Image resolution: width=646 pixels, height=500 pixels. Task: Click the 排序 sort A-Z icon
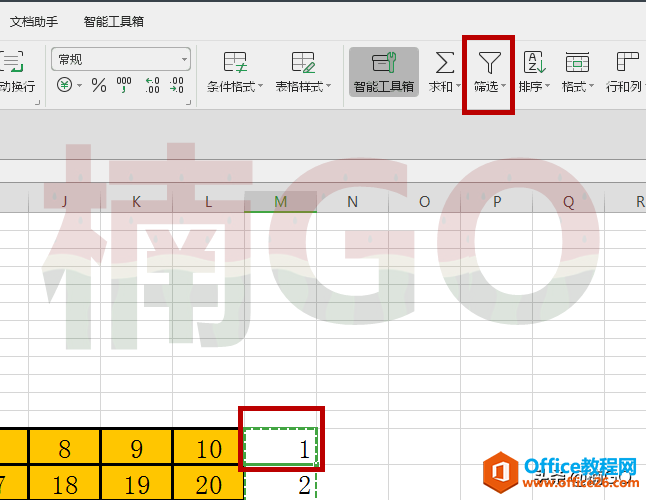[x=534, y=63]
